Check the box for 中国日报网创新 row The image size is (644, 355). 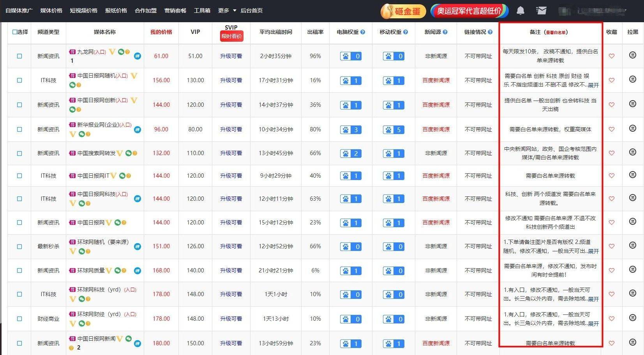[x=19, y=105]
